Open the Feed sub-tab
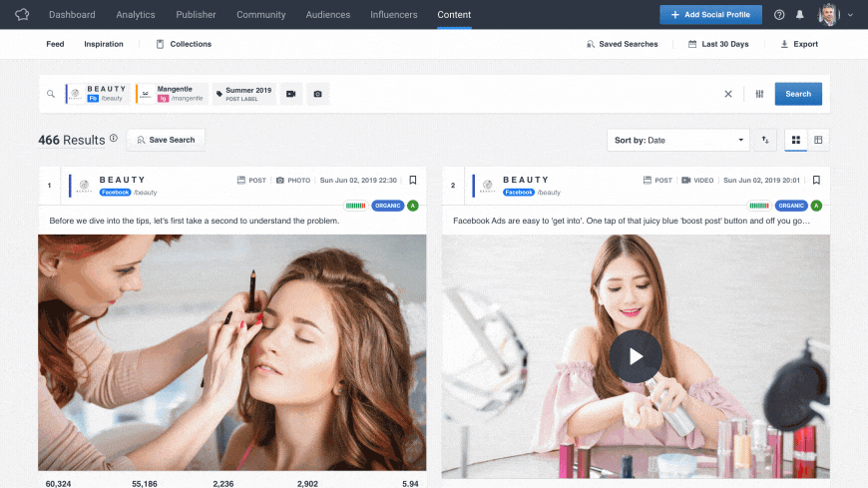 55,44
